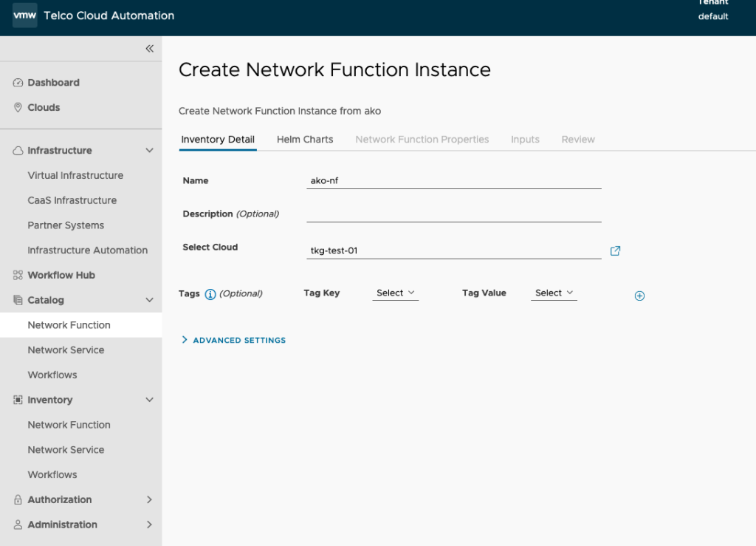Screen dimensions: 756x546
Task: Open the Review tab
Action: tap(578, 140)
